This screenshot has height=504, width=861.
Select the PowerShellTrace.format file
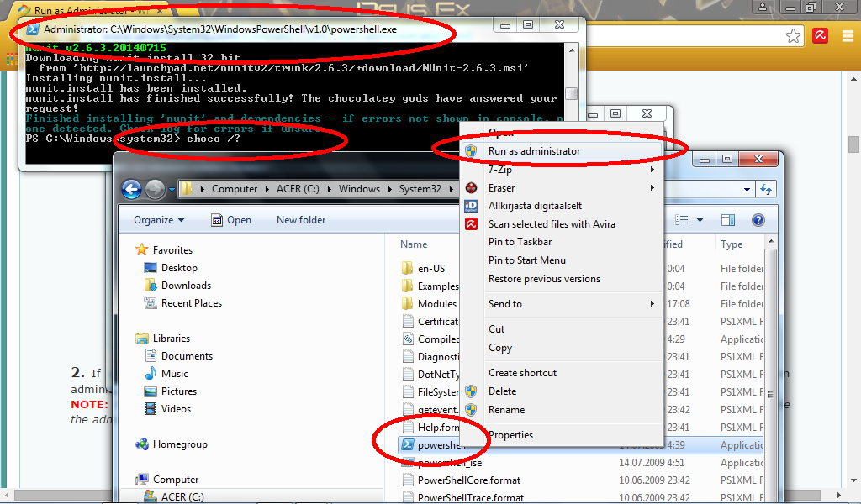tap(463, 497)
